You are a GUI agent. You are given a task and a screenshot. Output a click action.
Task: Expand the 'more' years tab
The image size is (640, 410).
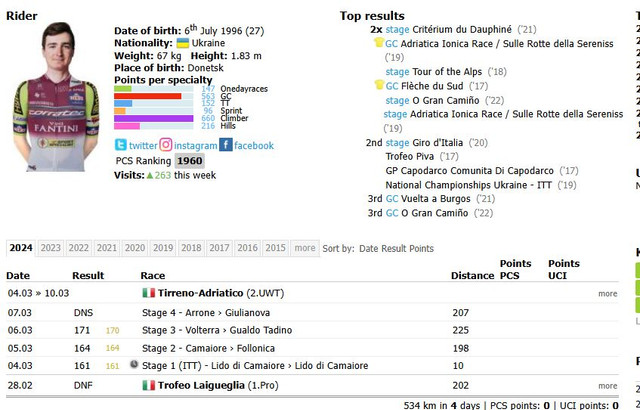point(305,248)
